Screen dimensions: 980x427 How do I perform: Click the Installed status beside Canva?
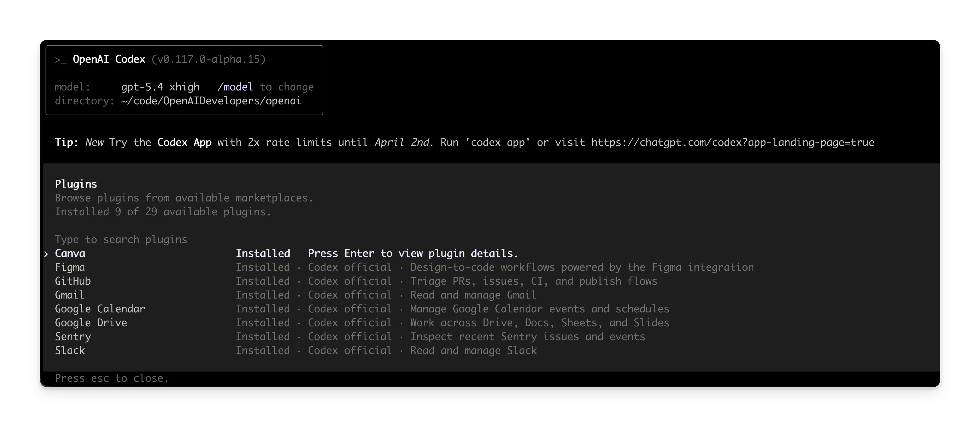tap(263, 254)
